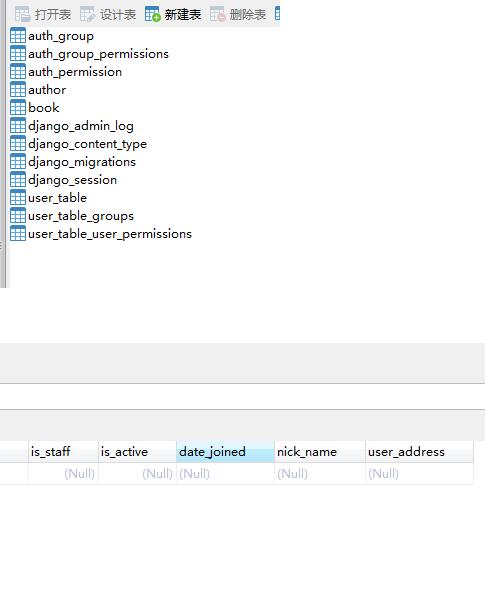Image resolution: width=486 pixels, height=611 pixels.
Task: Click the Null cell under user_address
Action: [x=419, y=474]
